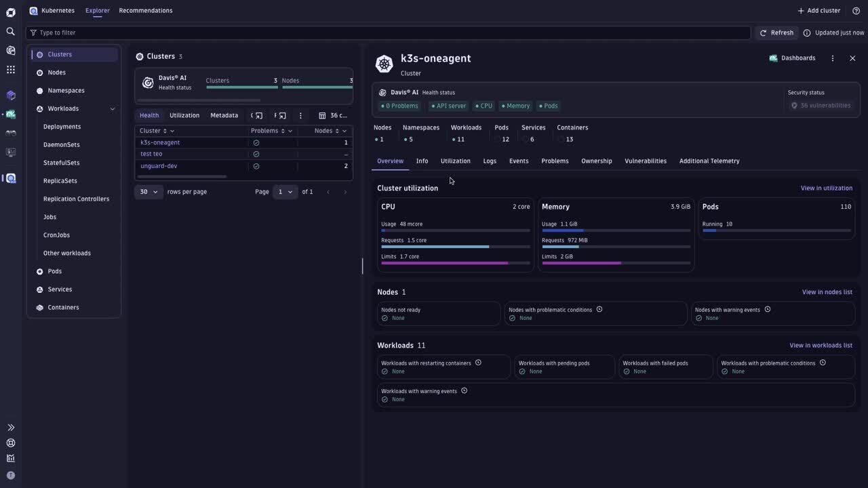Click the Kubernetes app logo in header
Image resolution: width=868 pixels, height=488 pixels.
pos(33,11)
